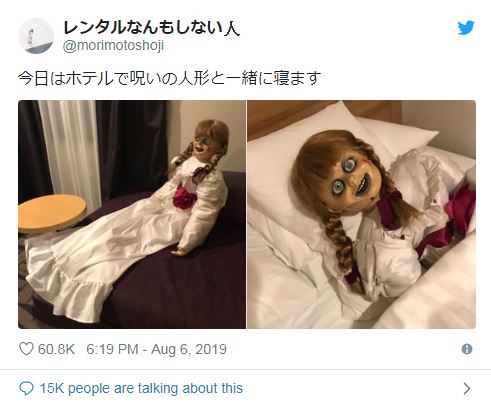Click the curtains in the left photo
The image size is (491, 403).
(x=93, y=150)
